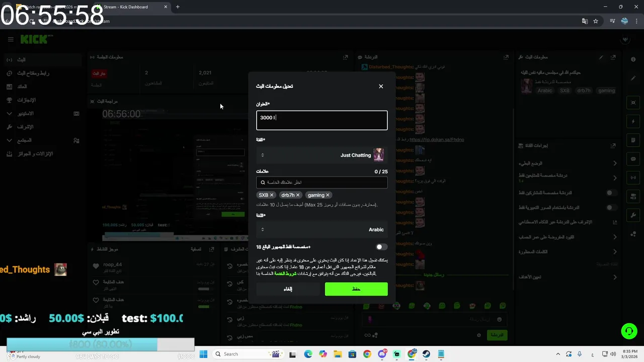Toggle the subscribers-only chat switch
The height and width of the screenshot is (362, 644).
tap(611, 193)
